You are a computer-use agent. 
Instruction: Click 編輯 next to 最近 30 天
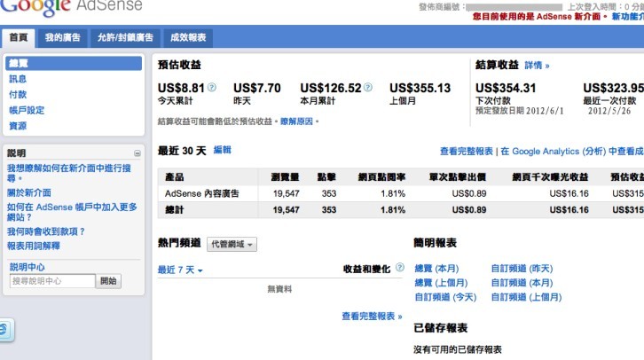tap(222, 150)
